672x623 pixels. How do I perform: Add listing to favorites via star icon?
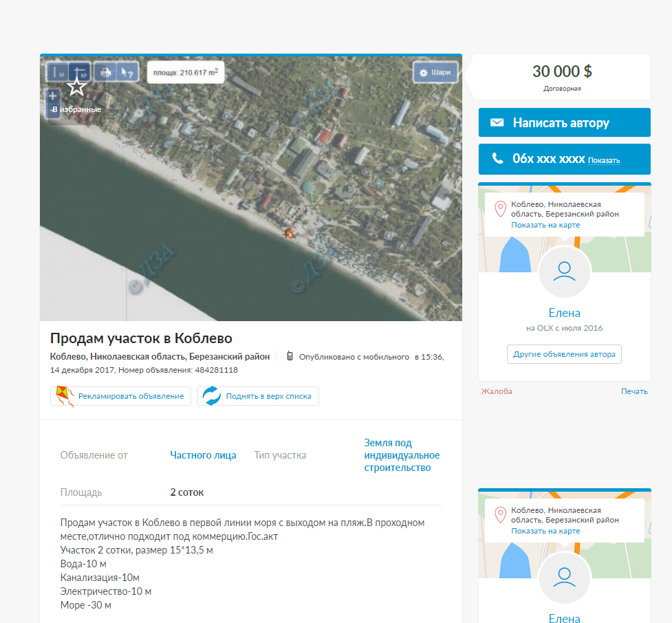pyautogui.click(x=76, y=87)
